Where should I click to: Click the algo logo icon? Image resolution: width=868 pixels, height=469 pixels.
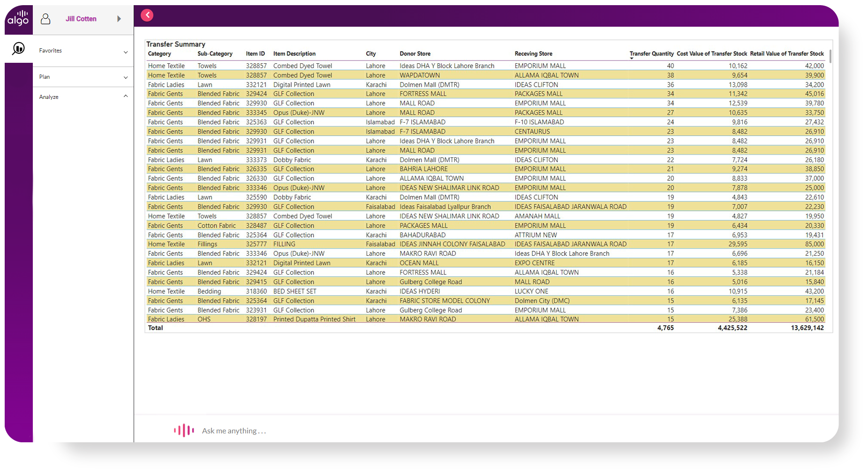point(18,19)
